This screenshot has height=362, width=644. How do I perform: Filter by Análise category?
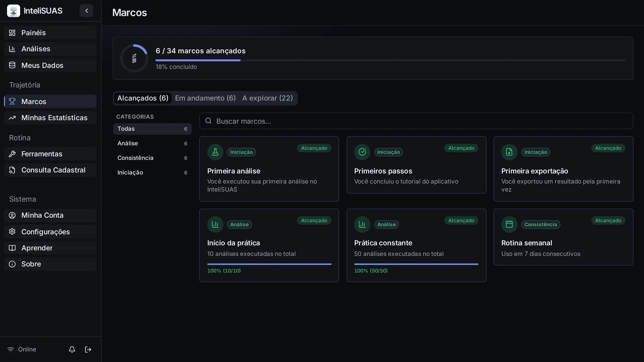[x=152, y=143]
